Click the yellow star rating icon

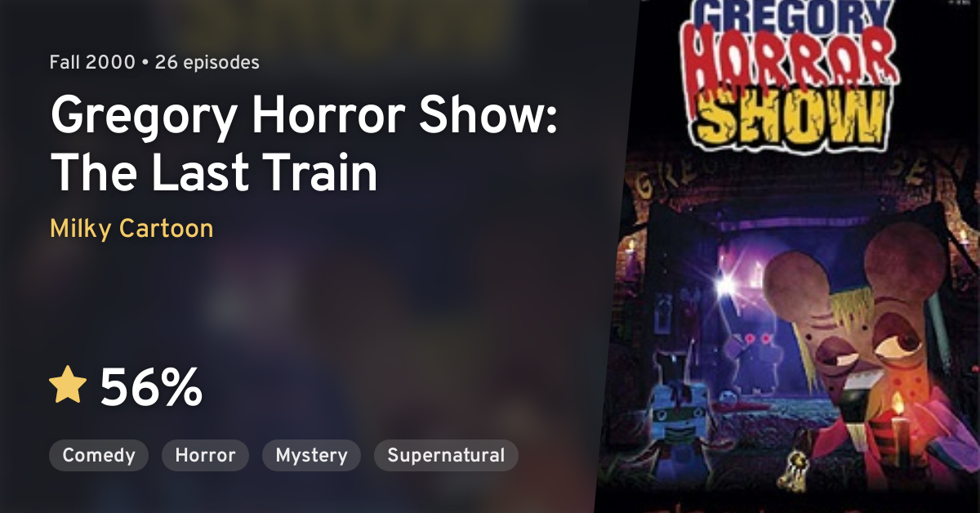68,385
